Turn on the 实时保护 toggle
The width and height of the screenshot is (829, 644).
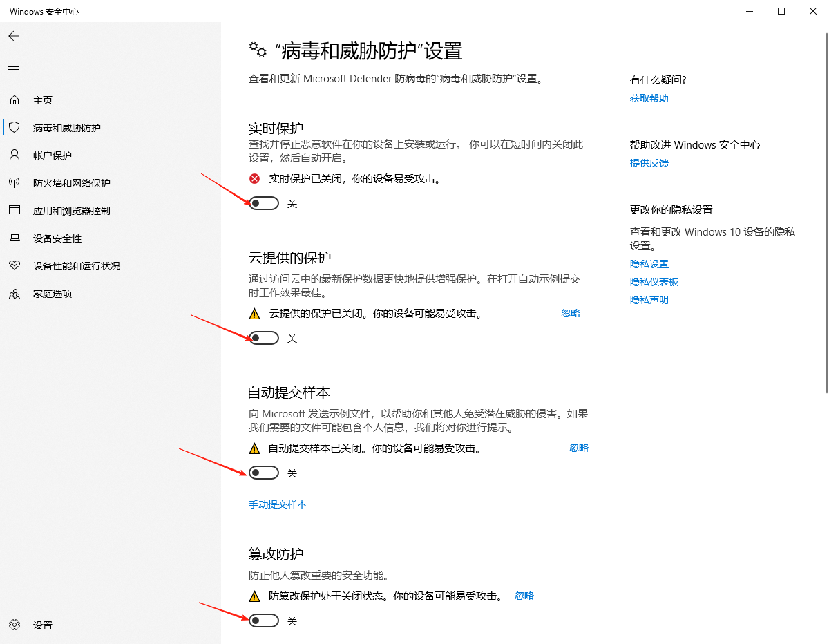264,203
